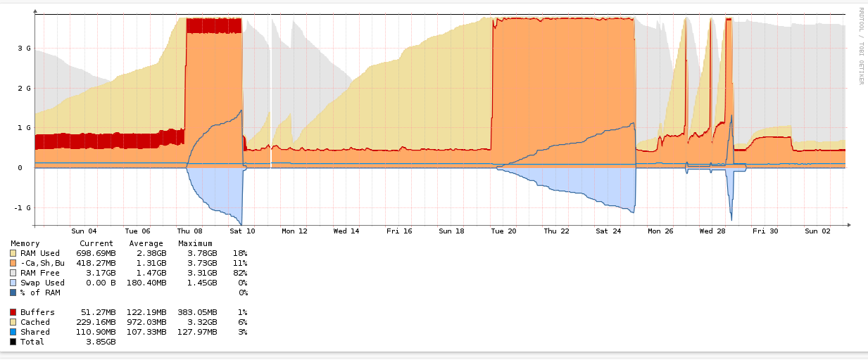
Task: Click the RAM Used yellow legend swatch
Action: [x=13, y=253]
